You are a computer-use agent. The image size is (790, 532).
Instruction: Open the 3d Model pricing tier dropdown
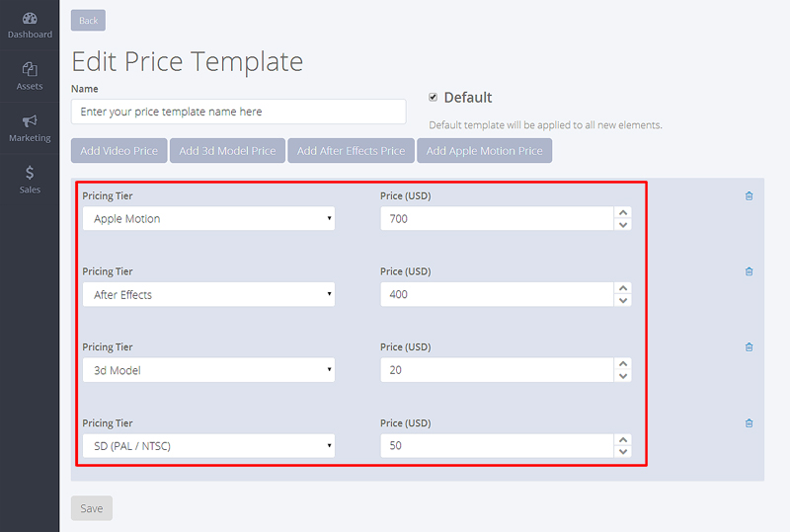tap(208, 370)
